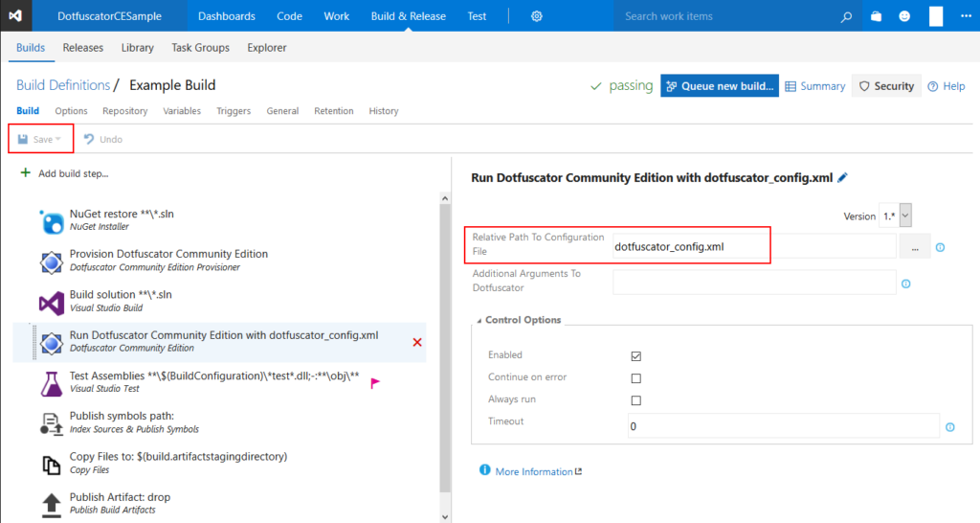980x523 pixels.
Task: Open the Triggers tab
Action: click(234, 111)
